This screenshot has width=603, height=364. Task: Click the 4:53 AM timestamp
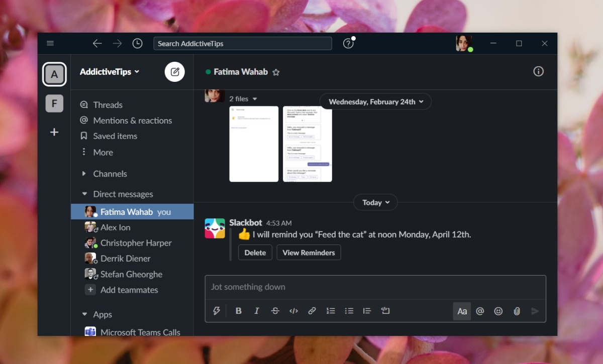tap(279, 223)
